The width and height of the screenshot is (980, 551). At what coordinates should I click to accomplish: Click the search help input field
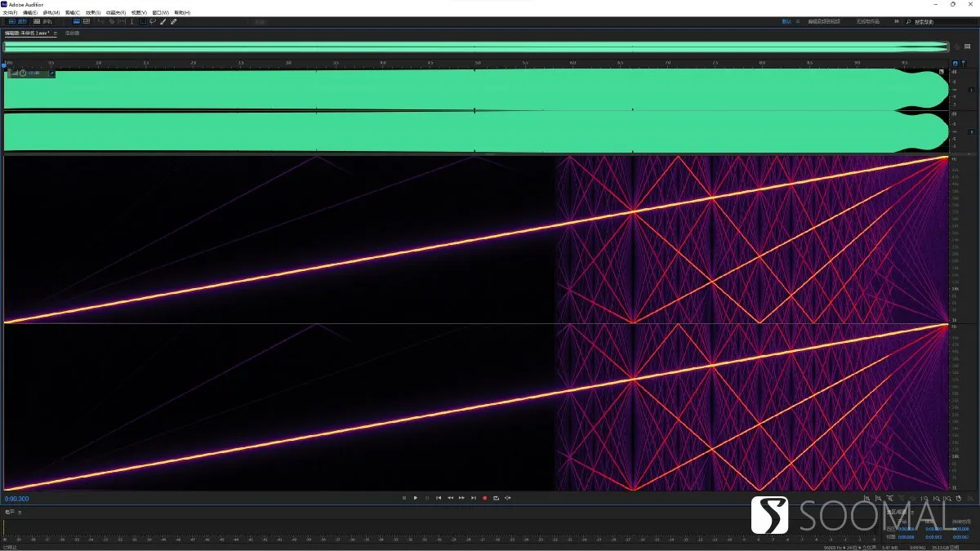pyautogui.click(x=941, y=21)
